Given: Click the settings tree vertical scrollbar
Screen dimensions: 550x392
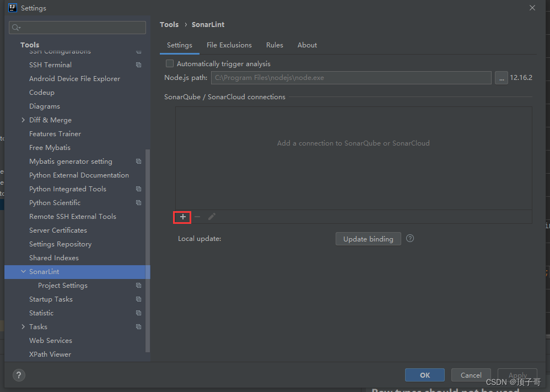Looking at the screenshot, I should [148, 251].
